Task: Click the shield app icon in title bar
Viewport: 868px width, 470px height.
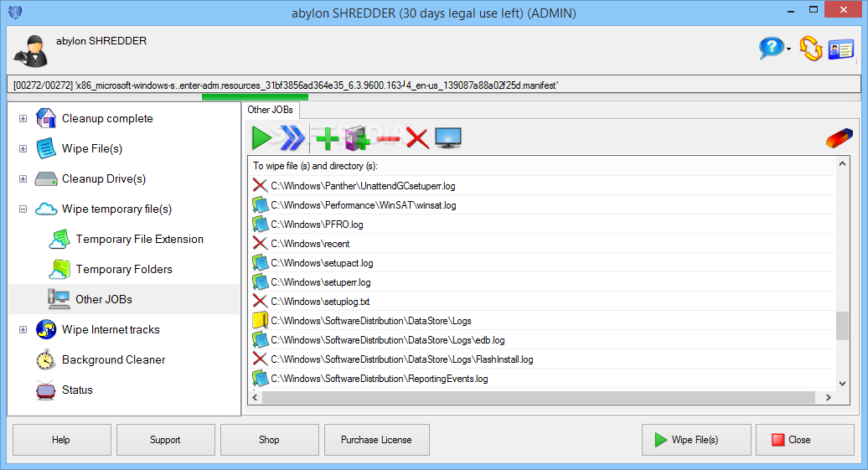Action: (x=15, y=13)
